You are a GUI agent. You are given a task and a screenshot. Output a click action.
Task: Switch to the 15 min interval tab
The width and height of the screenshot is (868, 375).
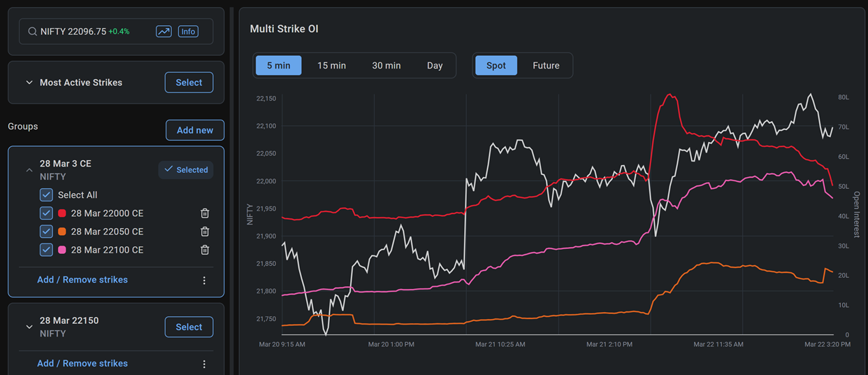pos(331,66)
